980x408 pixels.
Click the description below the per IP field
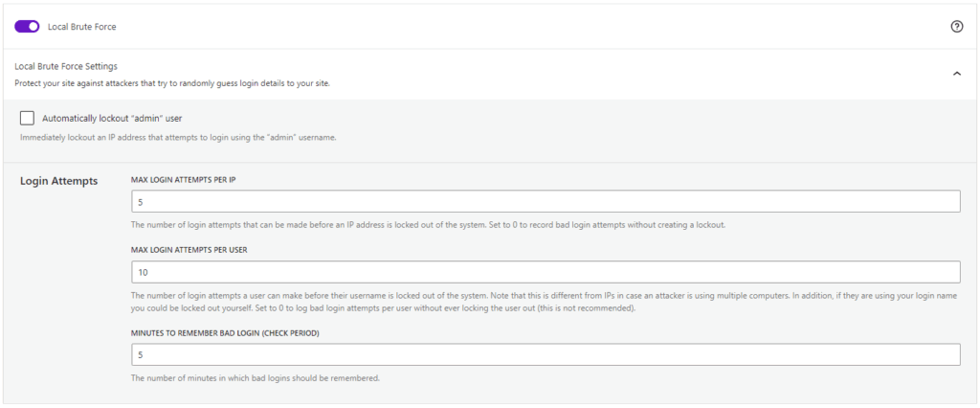point(428,225)
